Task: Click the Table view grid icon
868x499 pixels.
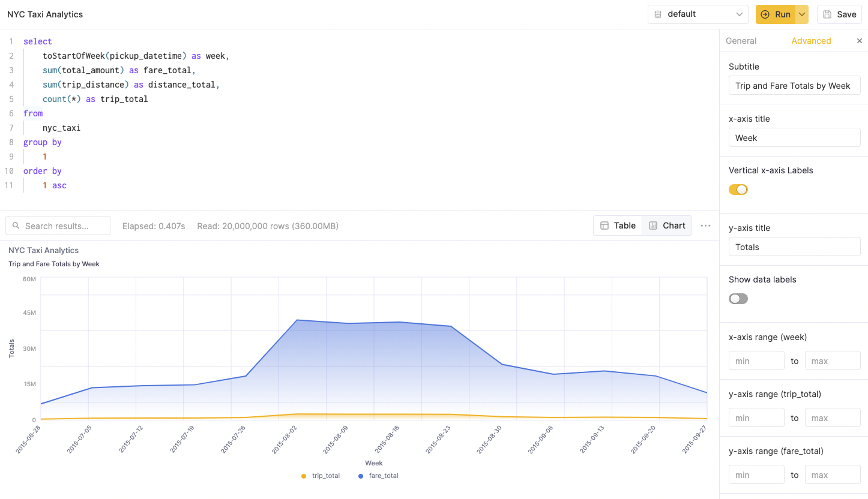Action: 604,226
